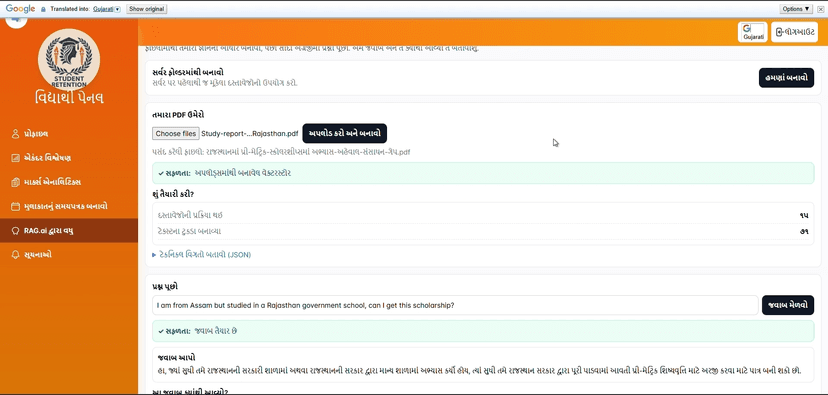Screen dimensions: 828x395
Task: Select the એકંદર વિશ્લેષણ chart icon
Action: tap(15, 158)
